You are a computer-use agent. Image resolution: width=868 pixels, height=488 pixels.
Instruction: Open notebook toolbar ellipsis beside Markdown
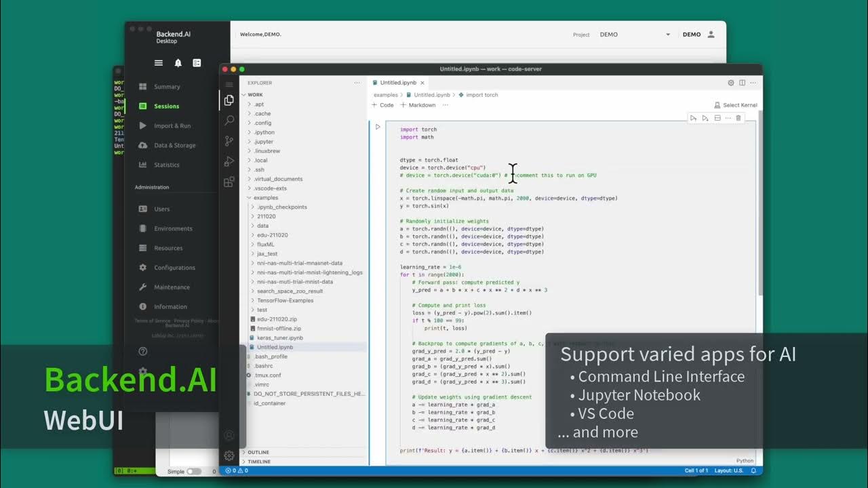click(446, 105)
